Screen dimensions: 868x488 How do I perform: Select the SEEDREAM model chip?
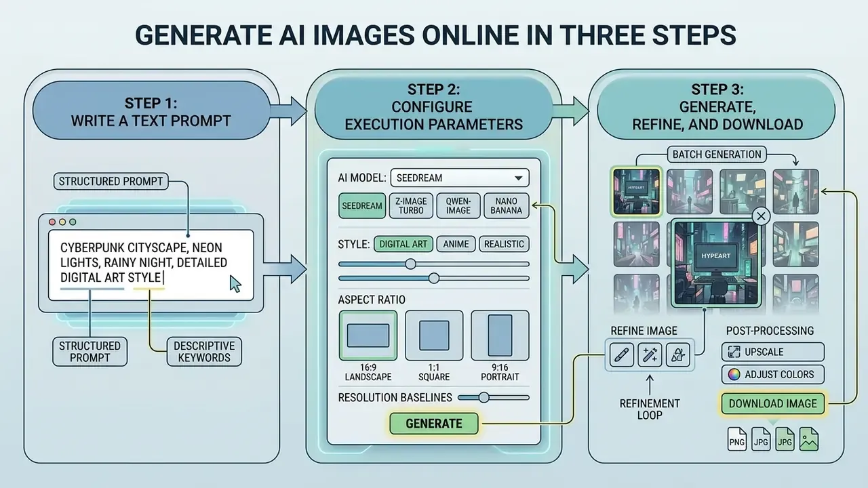tap(361, 205)
